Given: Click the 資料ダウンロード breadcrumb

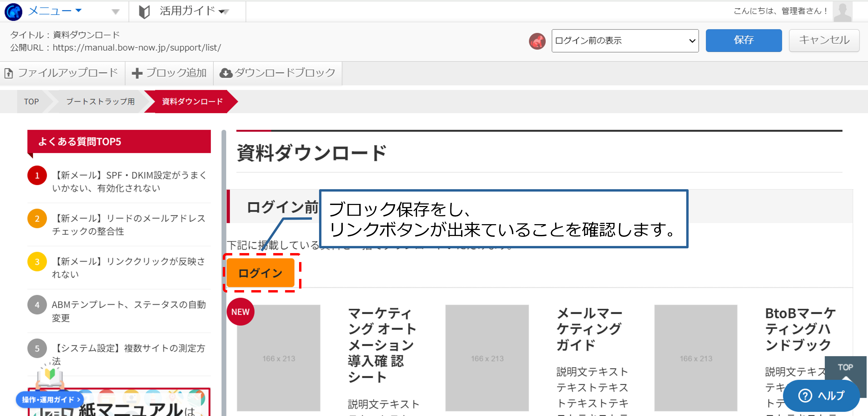Looking at the screenshot, I should [192, 102].
